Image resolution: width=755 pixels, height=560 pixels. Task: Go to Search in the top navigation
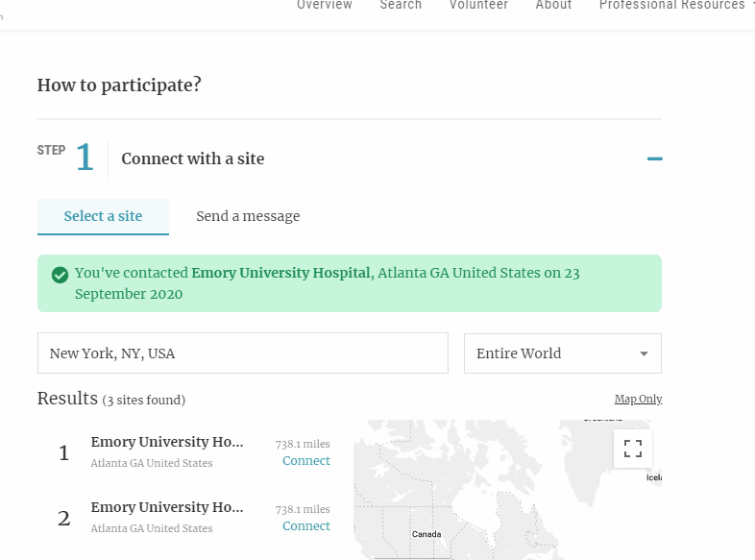(401, 6)
